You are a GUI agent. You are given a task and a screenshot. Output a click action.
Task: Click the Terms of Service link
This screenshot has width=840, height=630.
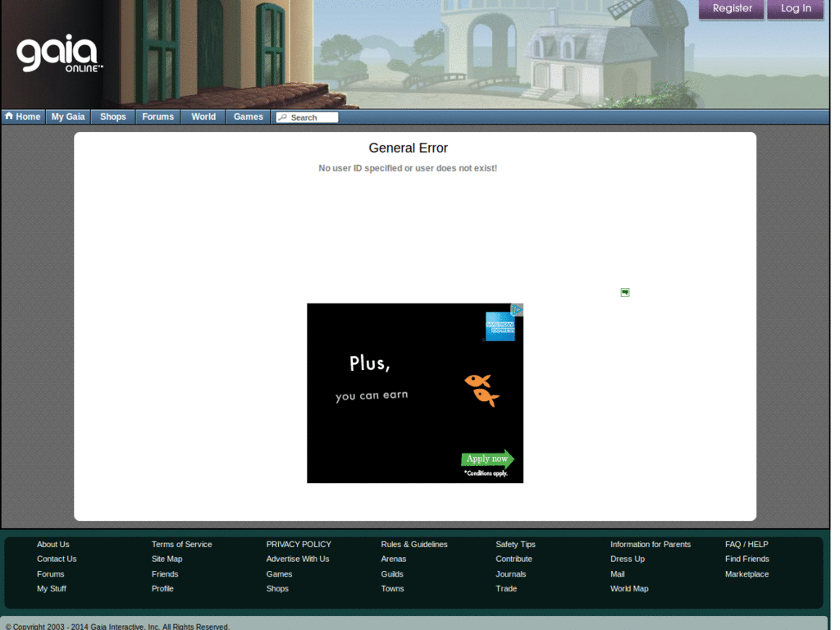click(x=181, y=544)
